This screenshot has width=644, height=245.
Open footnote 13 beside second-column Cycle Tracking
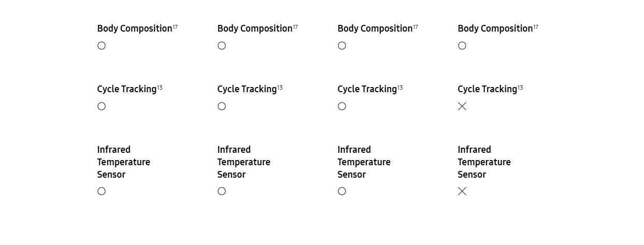pyautogui.click(x=280, y=88)
